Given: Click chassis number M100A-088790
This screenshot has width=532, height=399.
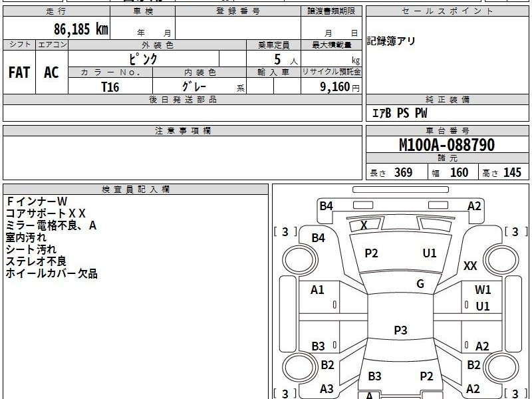Looking at the screenshot, I should coord(447,145).
